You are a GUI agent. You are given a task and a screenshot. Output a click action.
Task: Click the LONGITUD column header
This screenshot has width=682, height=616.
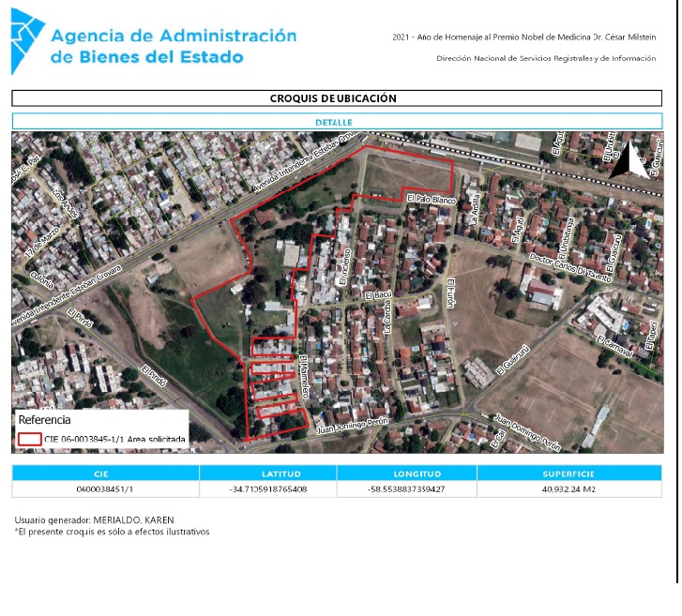(406, 473)
